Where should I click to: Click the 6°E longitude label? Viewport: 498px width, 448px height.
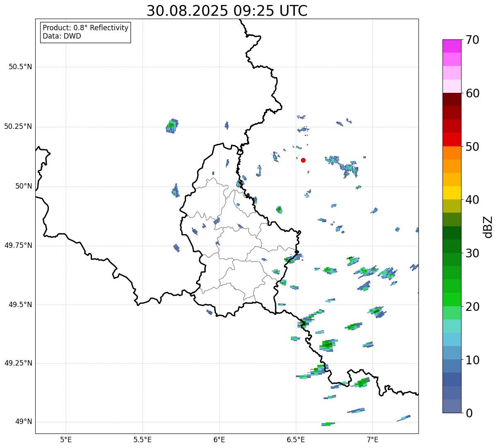[x=219, y=439]
